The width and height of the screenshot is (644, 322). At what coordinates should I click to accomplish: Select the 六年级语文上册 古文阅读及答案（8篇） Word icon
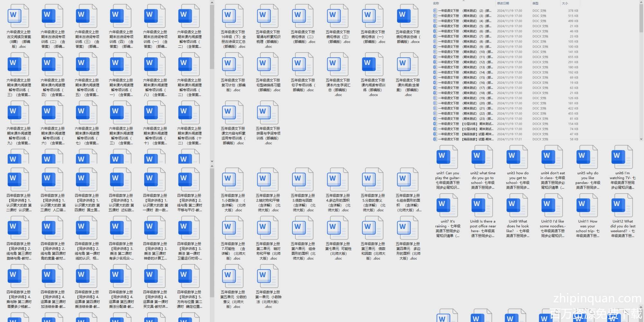(x=18, y=16)
